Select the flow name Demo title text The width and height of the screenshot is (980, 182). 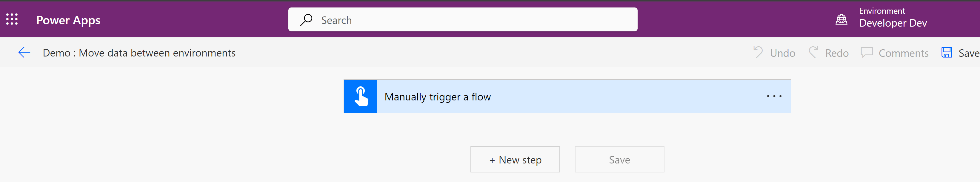pyautogui.click(x=139, y=53)
